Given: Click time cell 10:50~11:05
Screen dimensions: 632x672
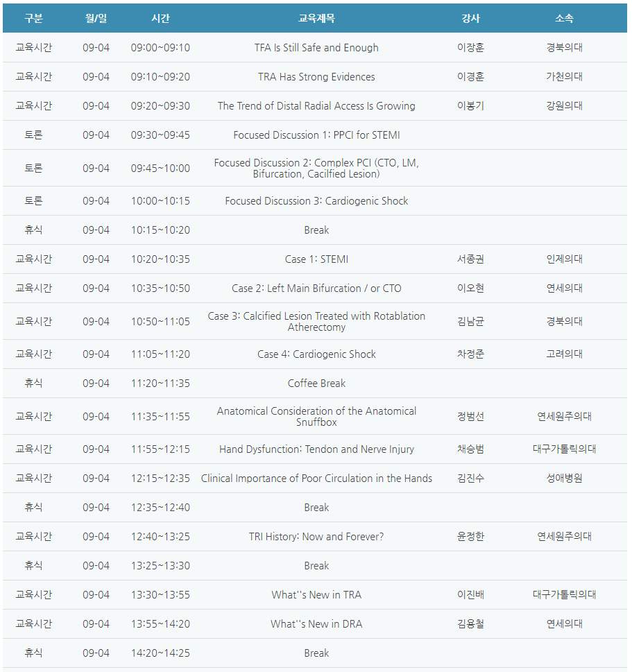Looking at the screenshot, I should 160,322.
